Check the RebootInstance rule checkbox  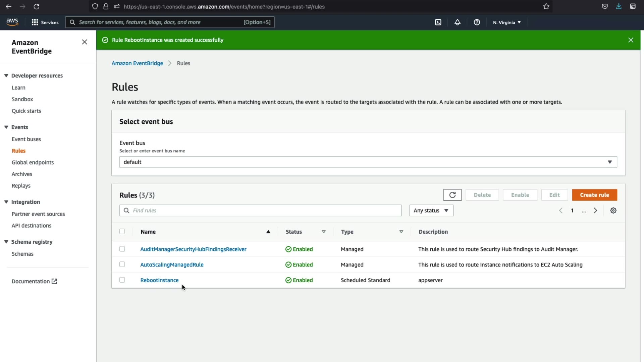click(122, 280)
